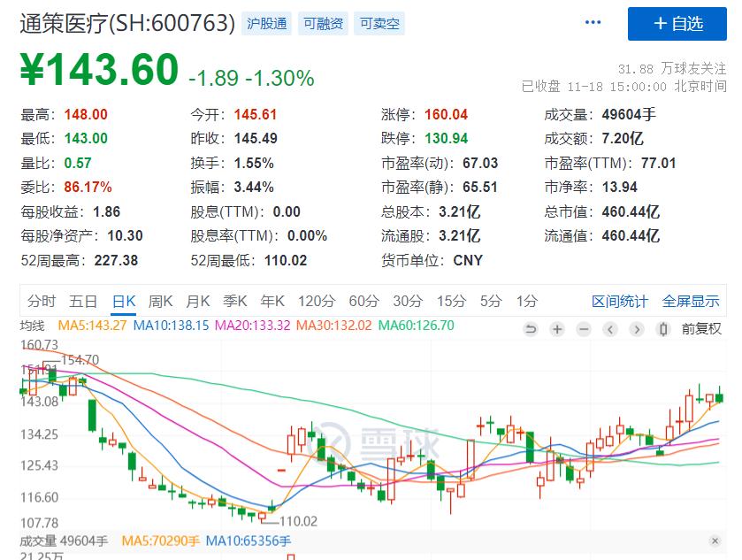The height and width of the screenshot is (560, 742).
Task: Click the left arrow to pan chart back
Action: tap(610, 329)
